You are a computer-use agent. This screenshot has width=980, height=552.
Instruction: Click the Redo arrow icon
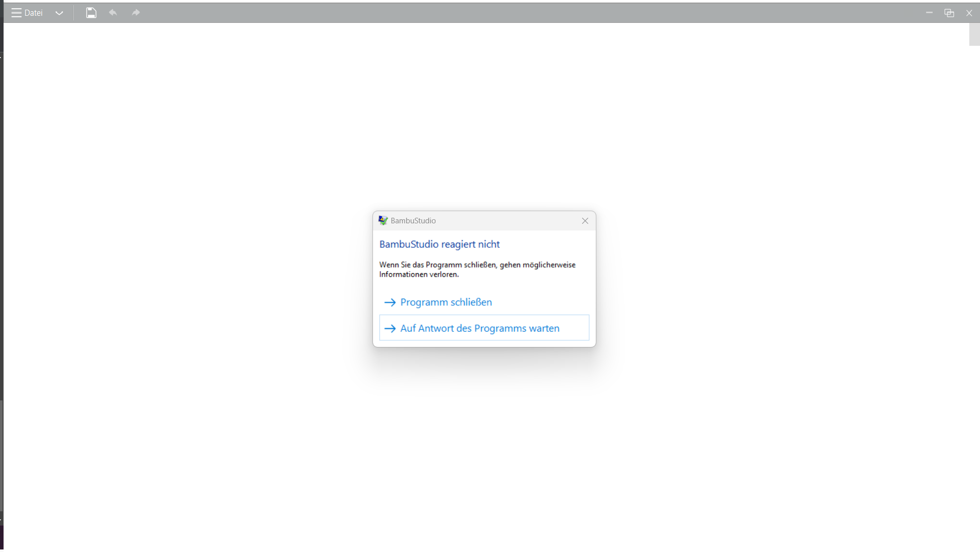tap(135, 13)
